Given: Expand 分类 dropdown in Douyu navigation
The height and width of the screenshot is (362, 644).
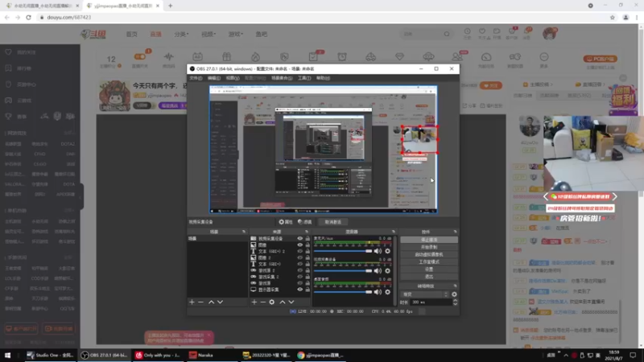Looking at the screenshot, I should click(x=181, y=34).
